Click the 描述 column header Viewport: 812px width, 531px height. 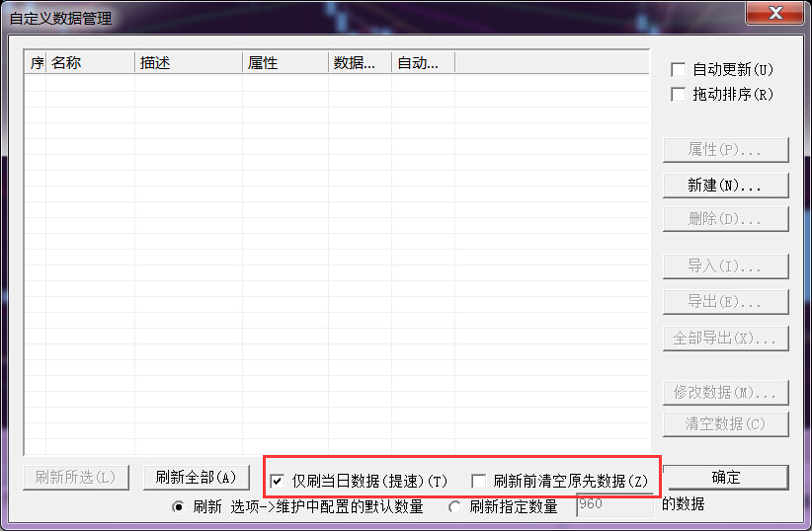(188, 63)
